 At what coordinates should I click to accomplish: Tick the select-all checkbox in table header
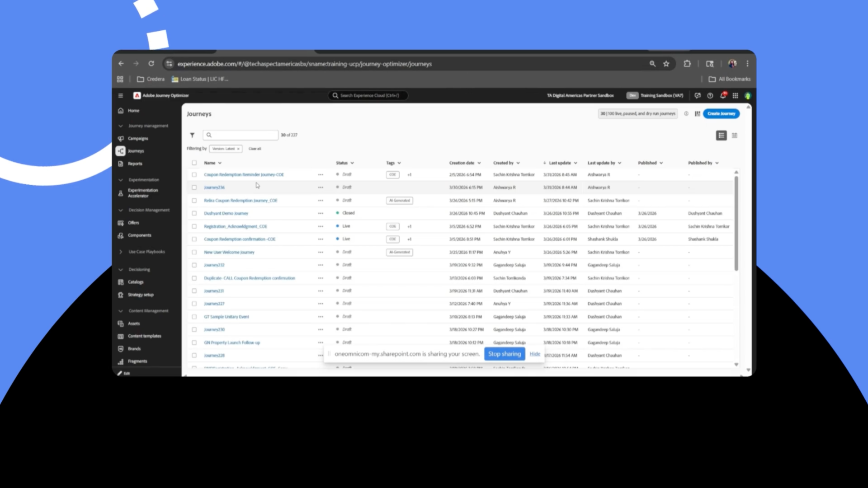point(194,163)
